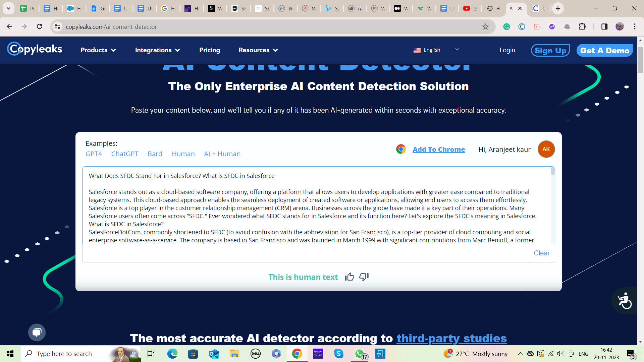The height and width of the screenshot is (362, 644).
Task: Open File Explorer from the taskbar
Action: 234,354
